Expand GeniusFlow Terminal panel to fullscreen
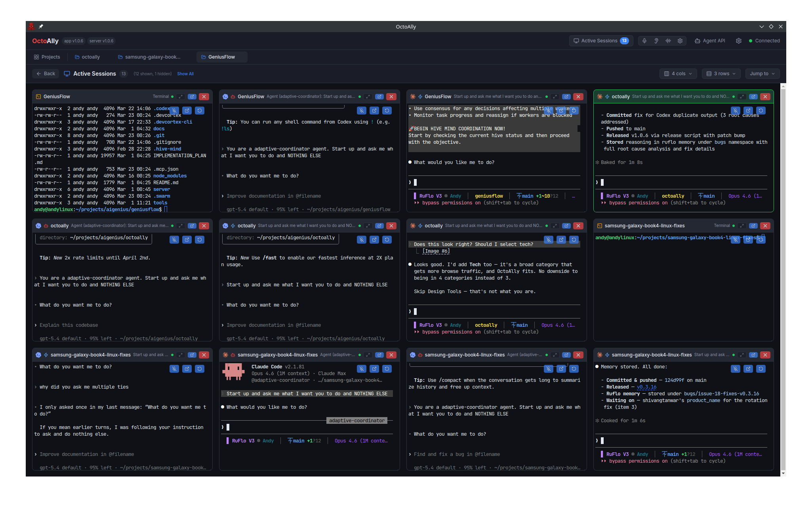This screenshot has height=507, width=812. [181, 97]
